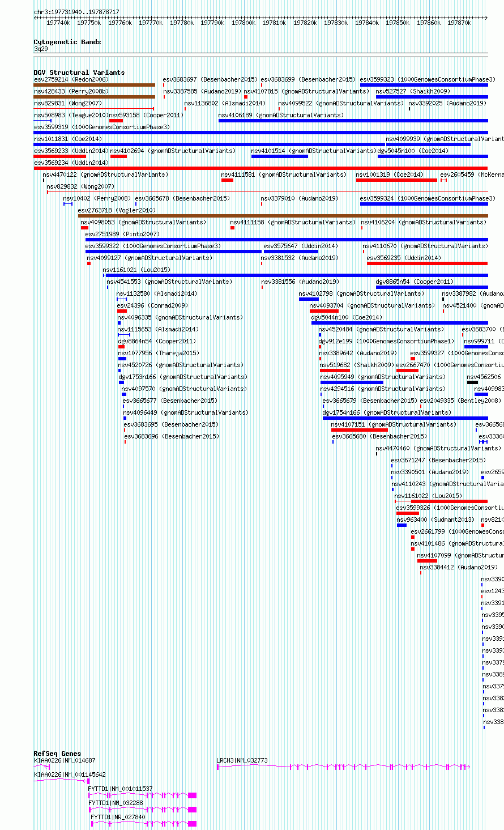Click the brown bar under esv2759214
Viewport: 504px width, 830px height.
coord(95,85)
